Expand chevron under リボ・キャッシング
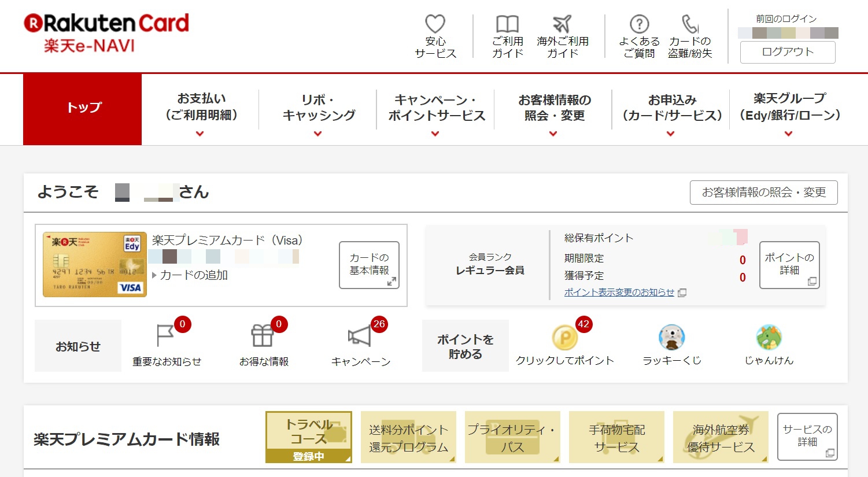The width and height of the screenshot is (868, 477). coord(317,134)
